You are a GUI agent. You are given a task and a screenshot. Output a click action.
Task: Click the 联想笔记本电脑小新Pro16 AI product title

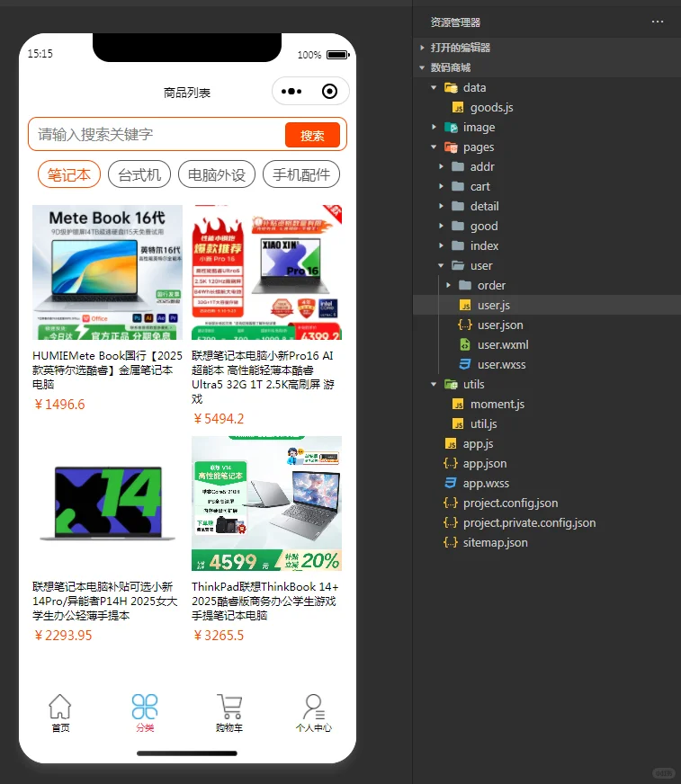click(264, 377)
